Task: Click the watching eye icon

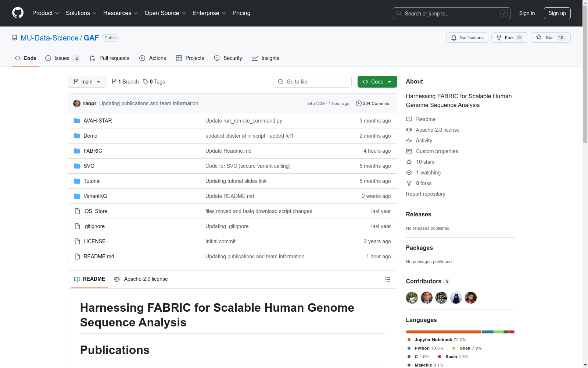Action: [409, 173]
